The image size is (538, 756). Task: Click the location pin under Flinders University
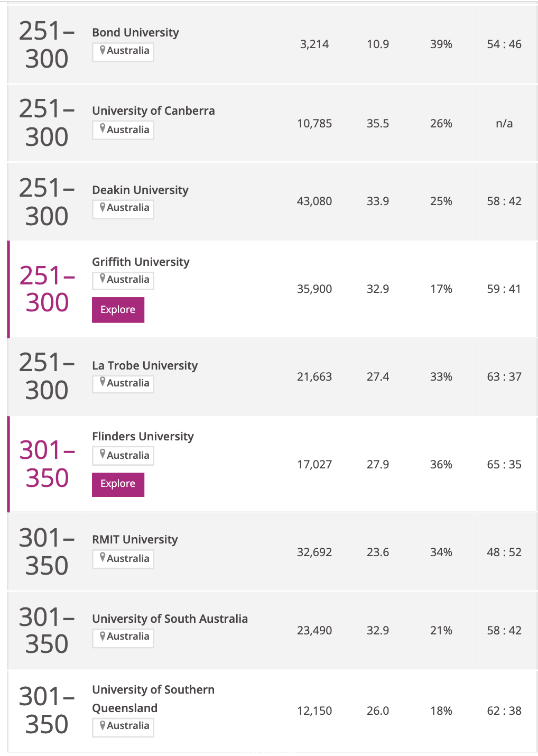click(103, 455)
